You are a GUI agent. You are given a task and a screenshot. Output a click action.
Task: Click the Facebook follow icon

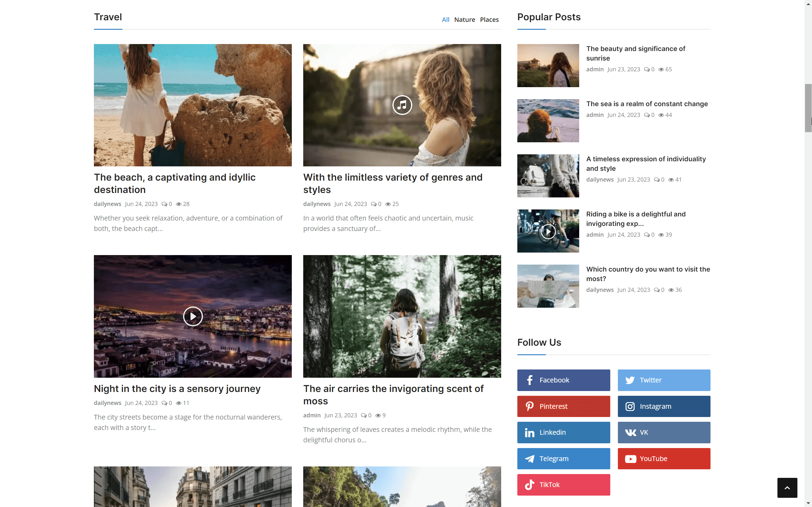530,380
